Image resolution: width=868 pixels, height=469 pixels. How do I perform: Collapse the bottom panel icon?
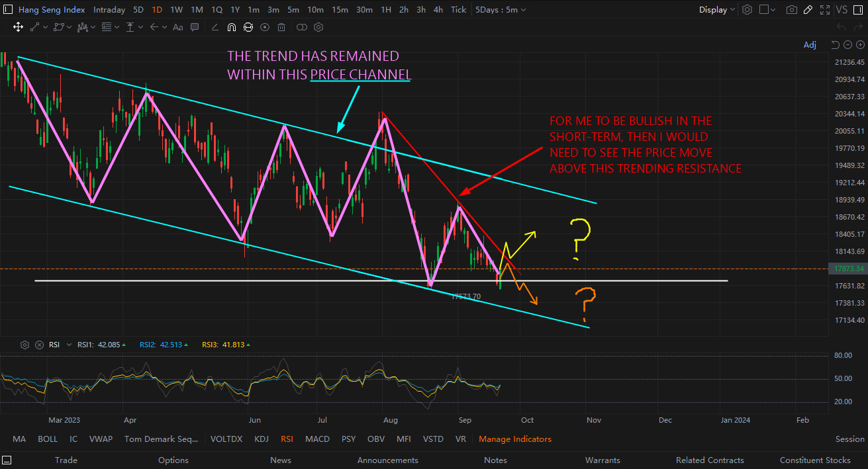pos(8,460)
